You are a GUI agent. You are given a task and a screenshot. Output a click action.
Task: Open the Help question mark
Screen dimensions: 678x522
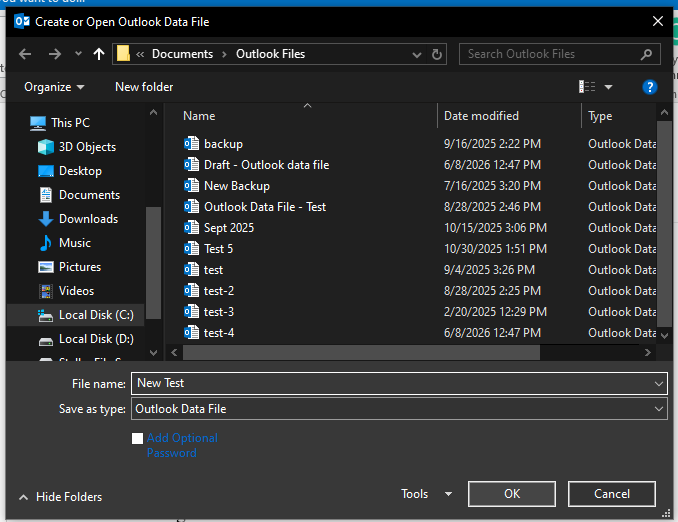pyautogui.click(x=649, y=87)
